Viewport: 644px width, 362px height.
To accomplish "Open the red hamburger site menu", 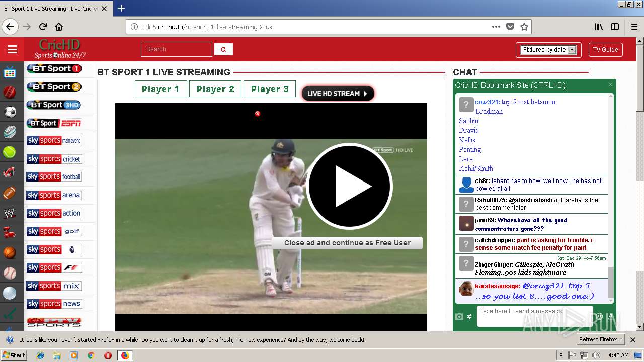I will pyautogui.click(x=12, y=49).
